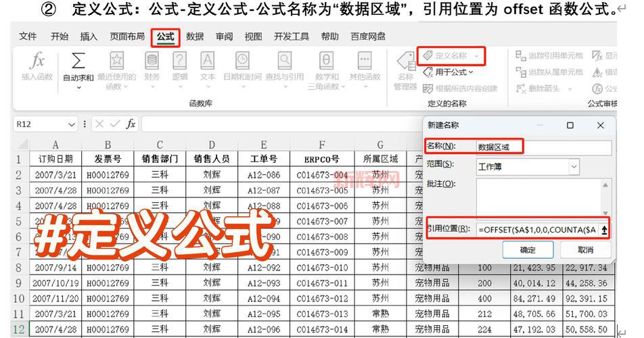Click cell containing C014673-010

coord(322,268)
